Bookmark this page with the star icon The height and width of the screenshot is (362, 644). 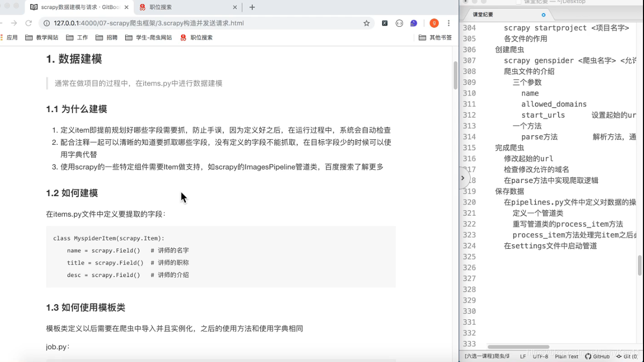pyautogui.click(x=366, y=23)
